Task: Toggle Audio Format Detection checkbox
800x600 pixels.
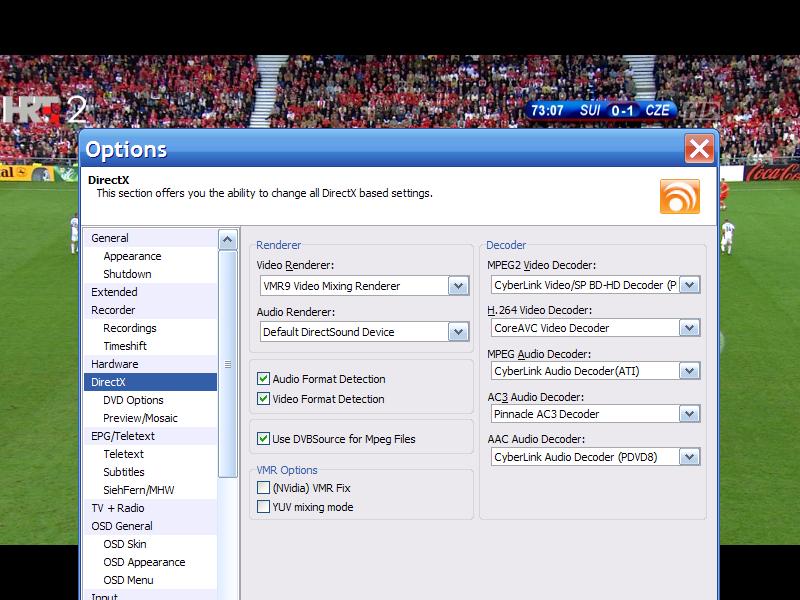Action: point(263,379)
